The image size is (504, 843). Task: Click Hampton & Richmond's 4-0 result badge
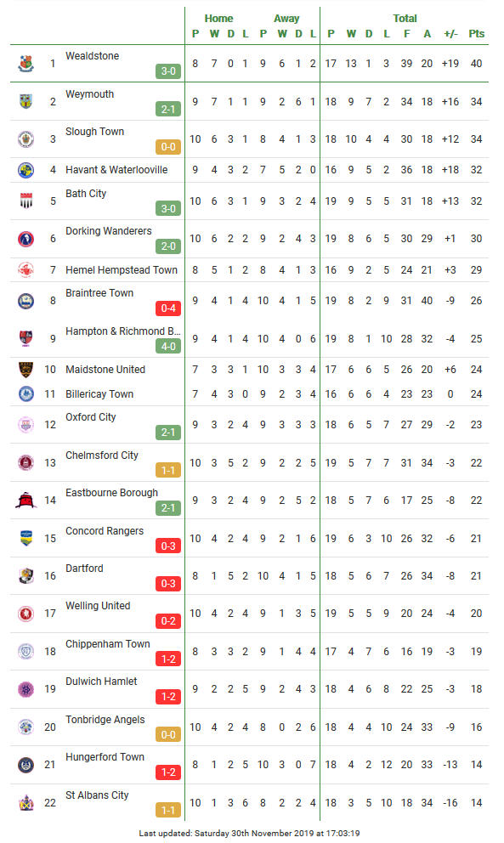(x=168, y=347)
